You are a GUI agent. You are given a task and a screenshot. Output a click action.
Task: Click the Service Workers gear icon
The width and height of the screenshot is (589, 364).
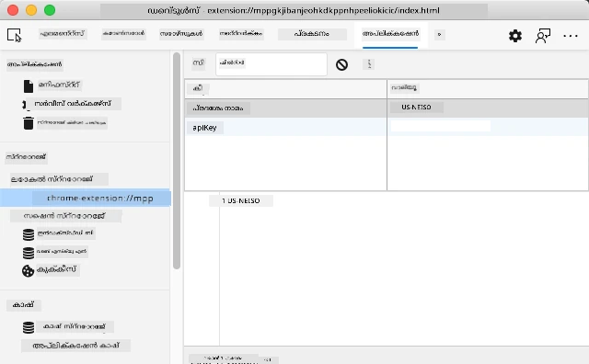click(x=26, y=104)
